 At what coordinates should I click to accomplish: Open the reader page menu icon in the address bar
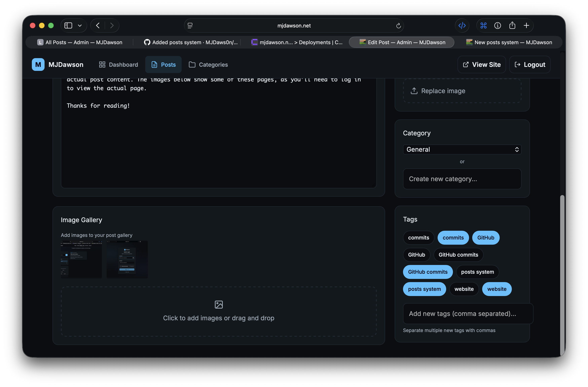tap(190, 25)
